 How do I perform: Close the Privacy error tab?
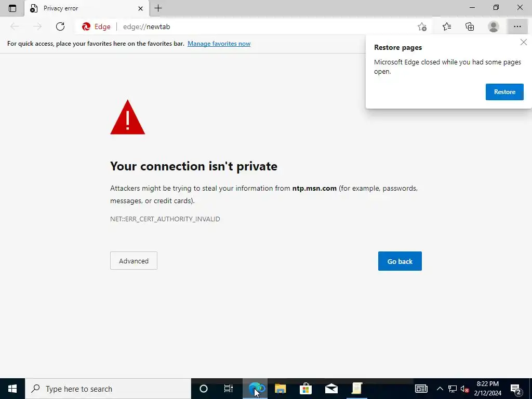point(140,8)
